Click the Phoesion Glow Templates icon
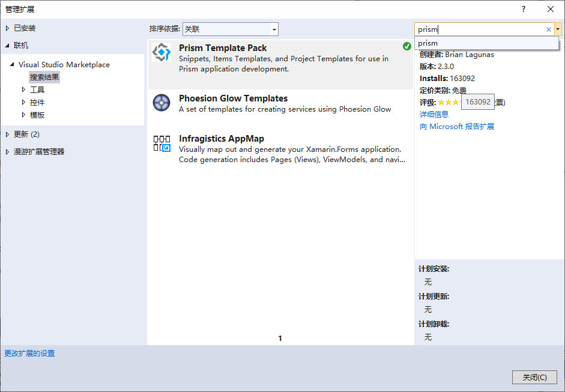Screen dimensions: 565x392 (162, 103)
